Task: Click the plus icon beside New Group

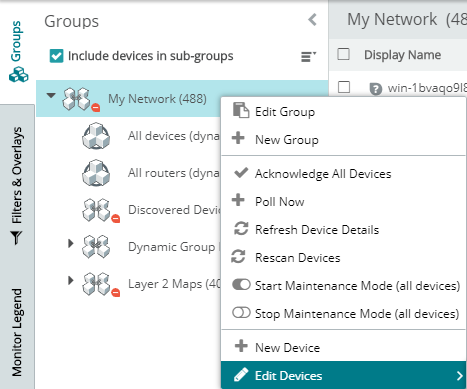Action: (x=238, y=138)
